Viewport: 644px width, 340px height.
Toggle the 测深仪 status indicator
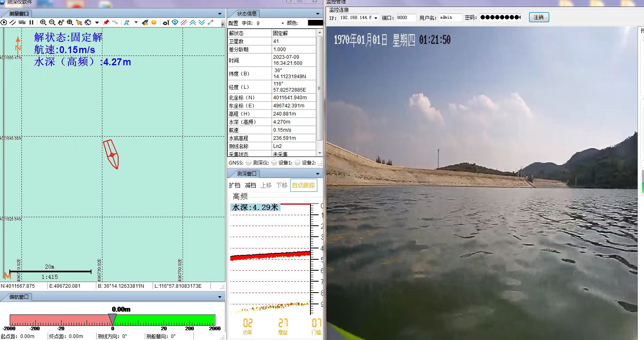tap(274, 163)
